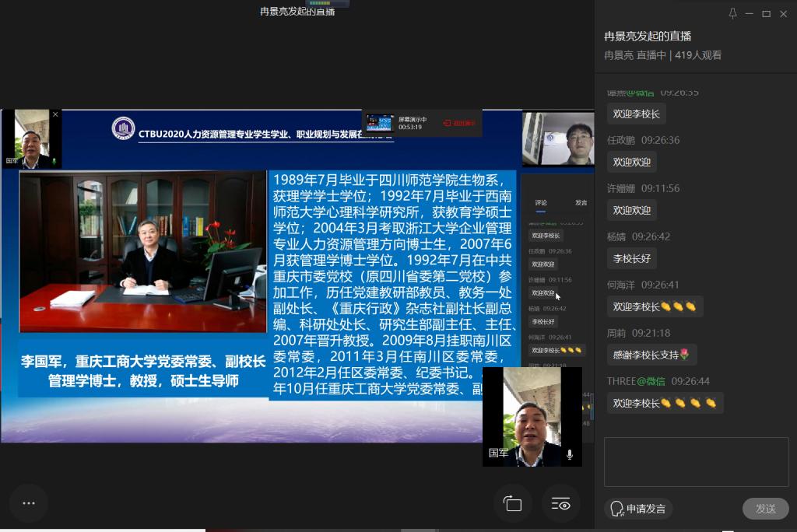Click 申请发言 request to speak button
Viewport: 797px width, 532px height.
pyautogui.click(x=638, y=509)
